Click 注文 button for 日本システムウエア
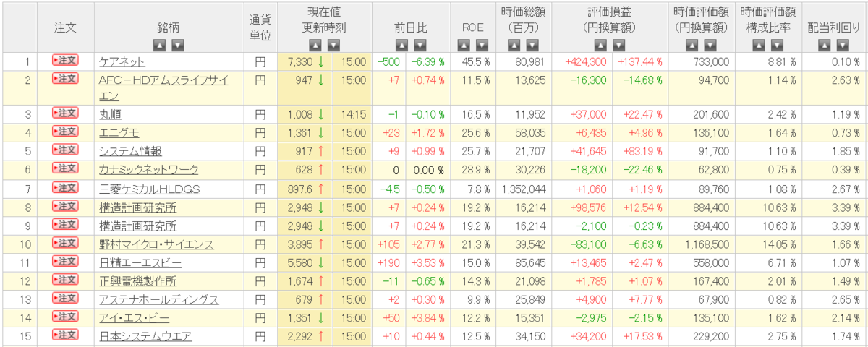Viewport: 868px width, 347px height. tap(65, 335)
